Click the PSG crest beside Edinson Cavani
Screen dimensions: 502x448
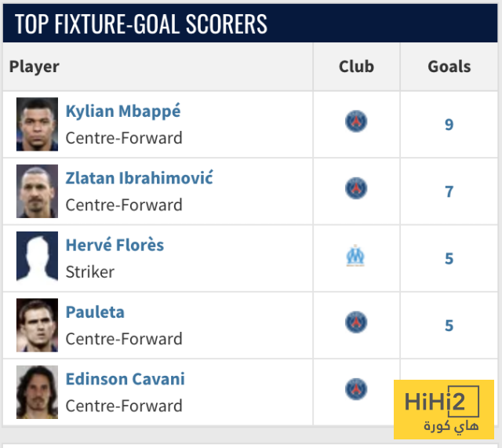tap(356, 389)
